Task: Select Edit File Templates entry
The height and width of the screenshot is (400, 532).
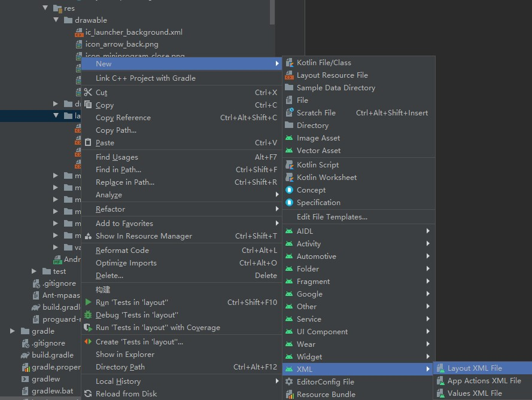Action: (x=358, y=217)
